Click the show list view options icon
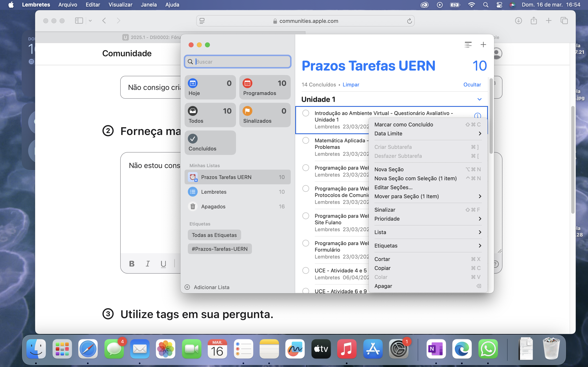Screen dimensions: 588x367 (468, 45)
